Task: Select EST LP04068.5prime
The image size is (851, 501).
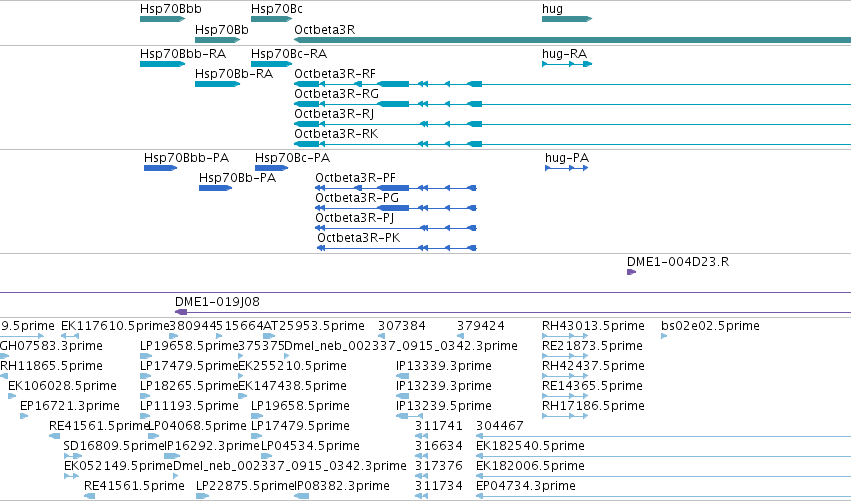Action: (x=198, y=426)
